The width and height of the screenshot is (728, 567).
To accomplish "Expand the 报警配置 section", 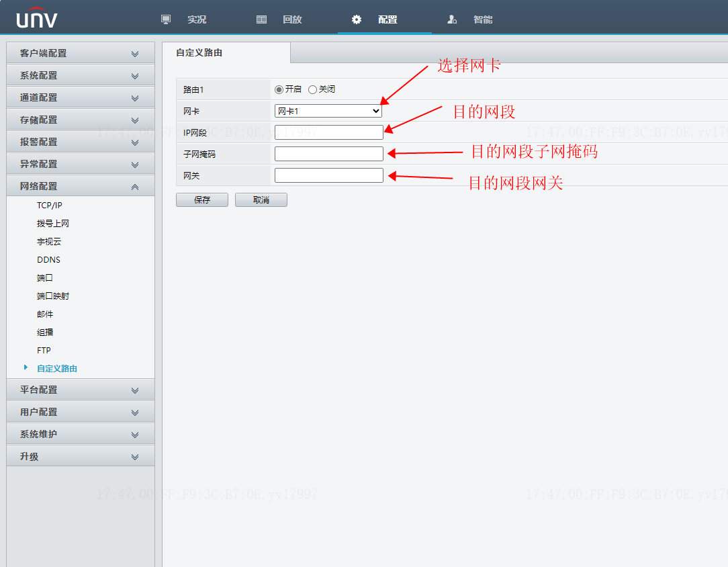I will pos(81,142).
